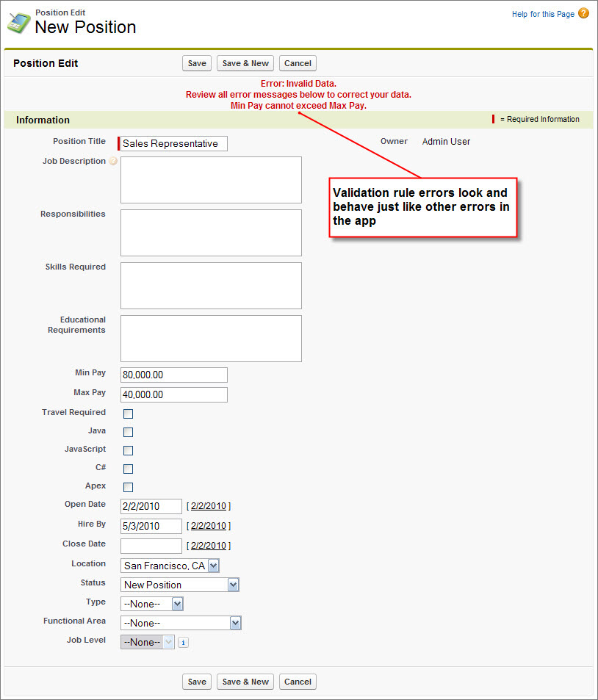Click the top Save & New button
The width and height of the screenshot is (598, 700).
coord(245,63)
